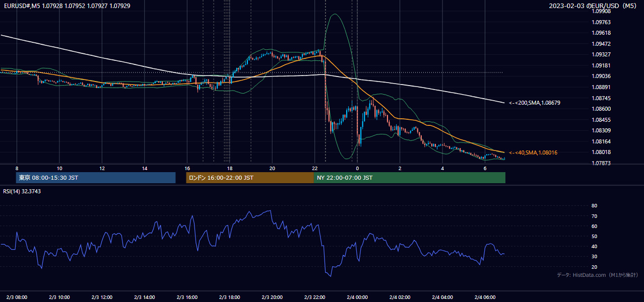
Task: Click the 2/3 16:00 time label
Action: (187, 297)
